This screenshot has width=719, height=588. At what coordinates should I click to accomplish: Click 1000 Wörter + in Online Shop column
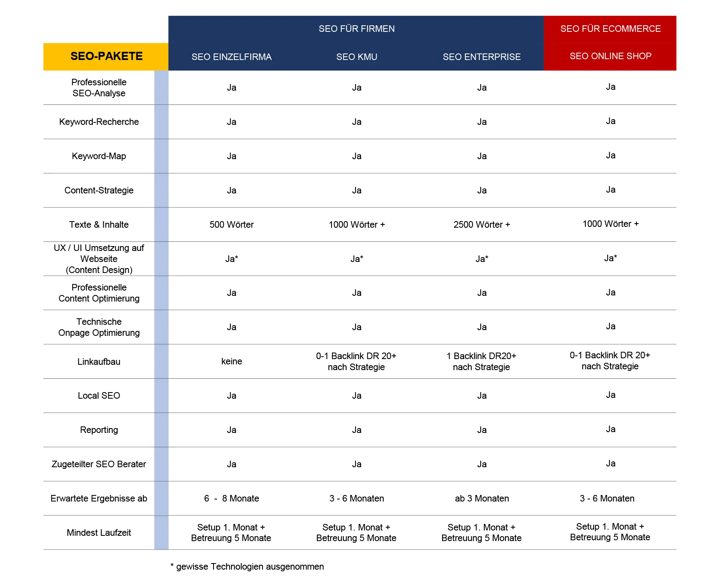(x=610, y=224)
